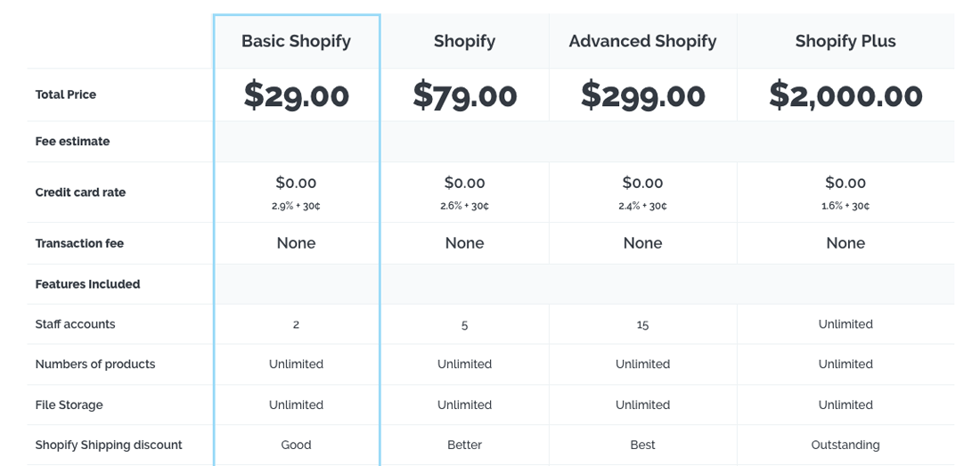The width and height of the screenshot is (980, 466).
Task: Click the 2.9% + 30¢ credit card rate
Action: pyautogui.click(x=296, y=206)
